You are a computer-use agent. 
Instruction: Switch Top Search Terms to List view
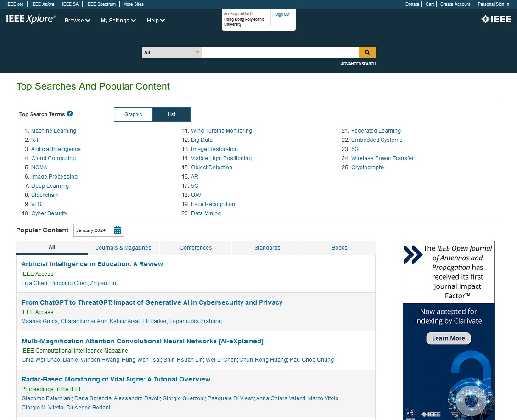click(171, 114)
